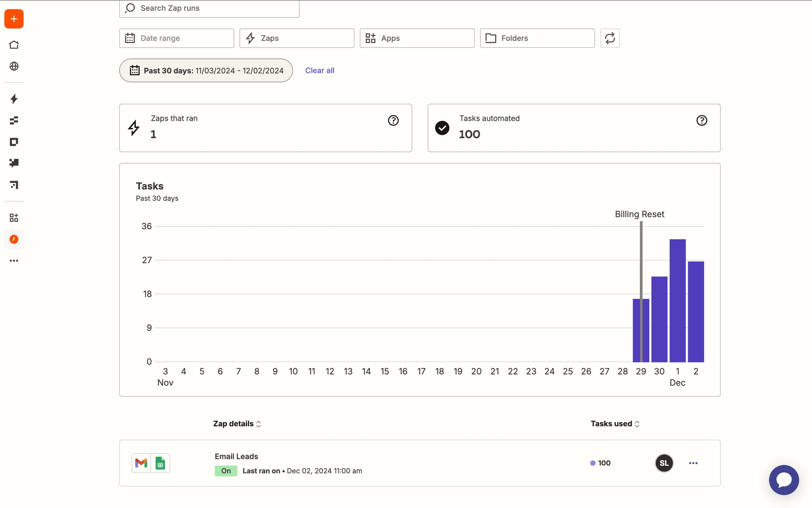Open the lightning bolt Zaps sidebar icon
Image resolution: width=812 pixels, height=508 pixels.
point(14,99)
